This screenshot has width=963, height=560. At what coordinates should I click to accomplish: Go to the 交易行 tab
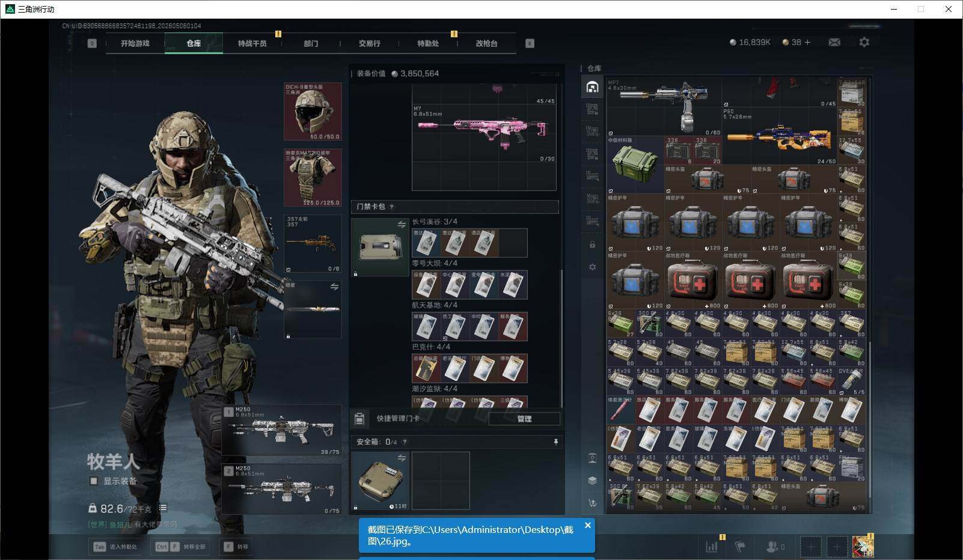tap(370, 43)
